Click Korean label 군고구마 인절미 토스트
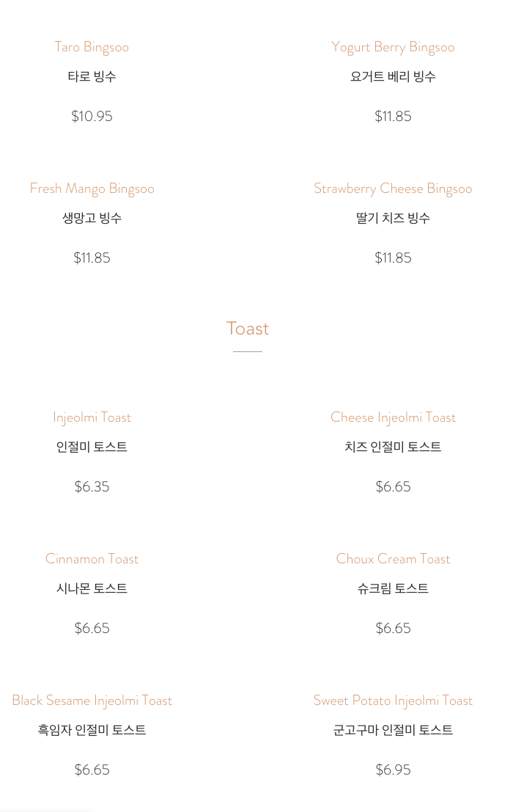 tap(393, 730)
